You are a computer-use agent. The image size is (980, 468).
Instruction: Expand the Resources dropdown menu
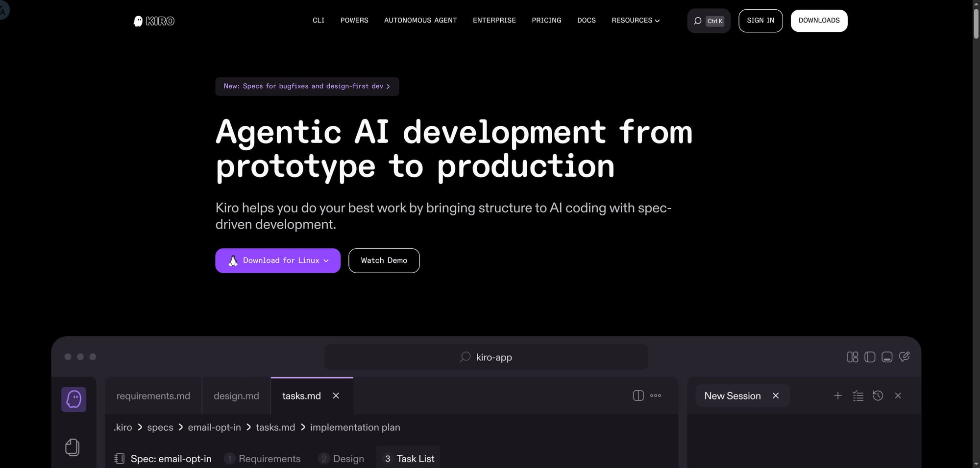click(x=636, y=21)
